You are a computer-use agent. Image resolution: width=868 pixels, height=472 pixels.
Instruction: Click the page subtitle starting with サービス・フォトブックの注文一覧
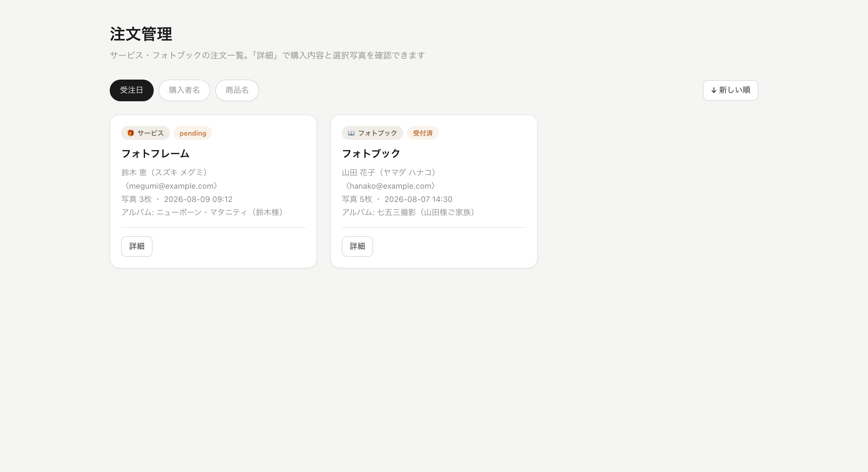(x=267, y=55)
